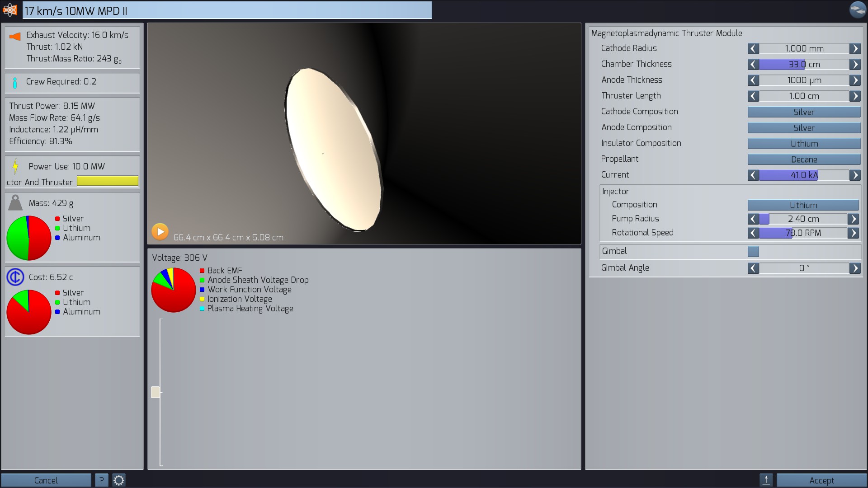Click the Magnetoplasmadynamic Thruster Module heading

tap(666, 33)
